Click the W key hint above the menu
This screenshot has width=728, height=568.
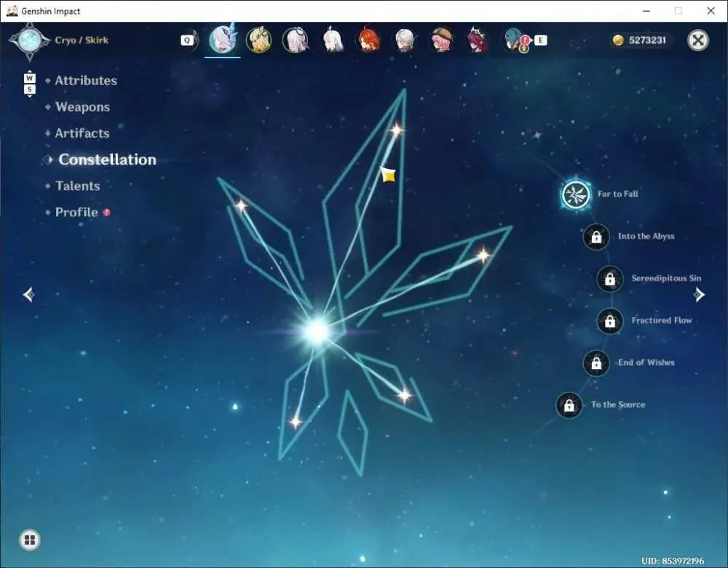point(29,78)
